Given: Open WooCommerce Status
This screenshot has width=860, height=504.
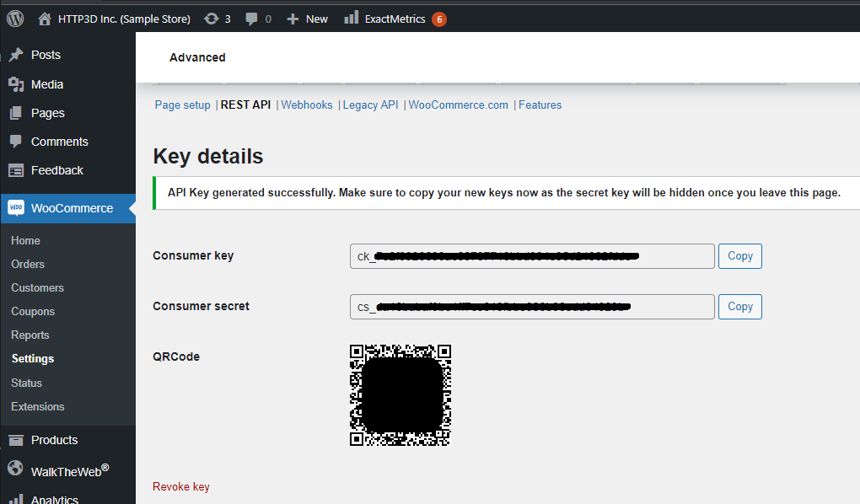Looking at the screenshot, I should pos(26,383).
